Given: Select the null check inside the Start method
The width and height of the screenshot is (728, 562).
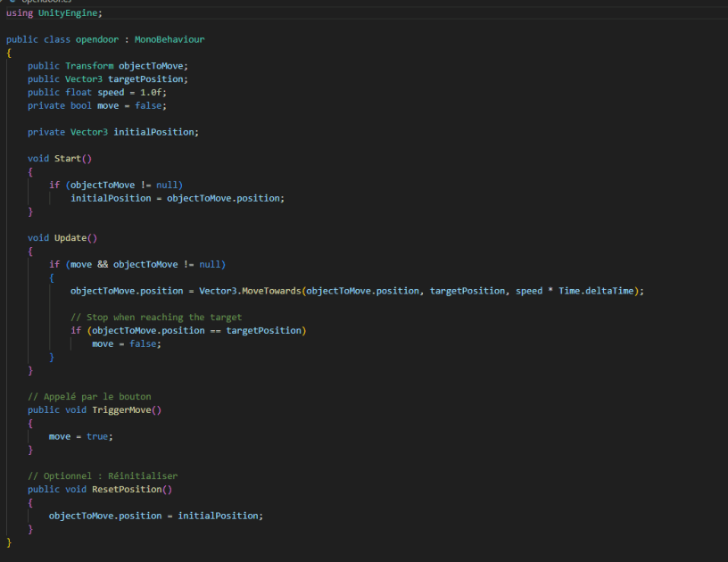Looking at the screenshot, I should coord(116,185).
